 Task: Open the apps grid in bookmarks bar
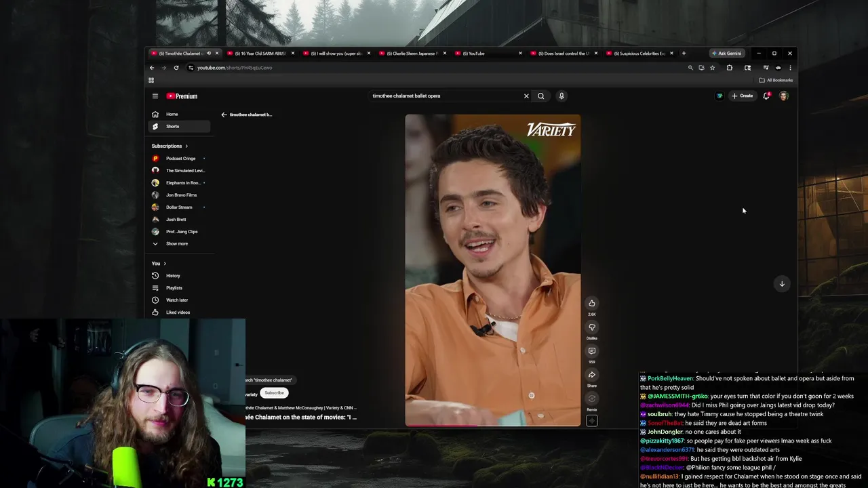[x=151, y=80]
